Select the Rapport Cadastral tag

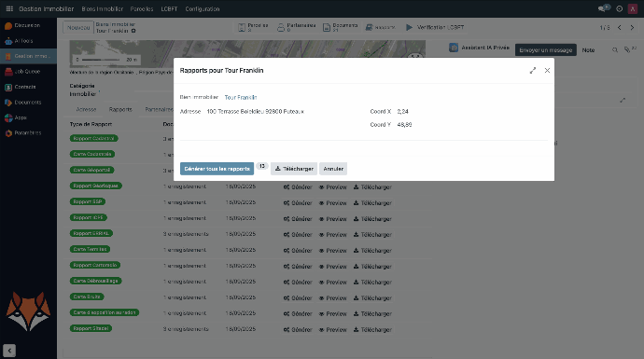pos(93,138)
